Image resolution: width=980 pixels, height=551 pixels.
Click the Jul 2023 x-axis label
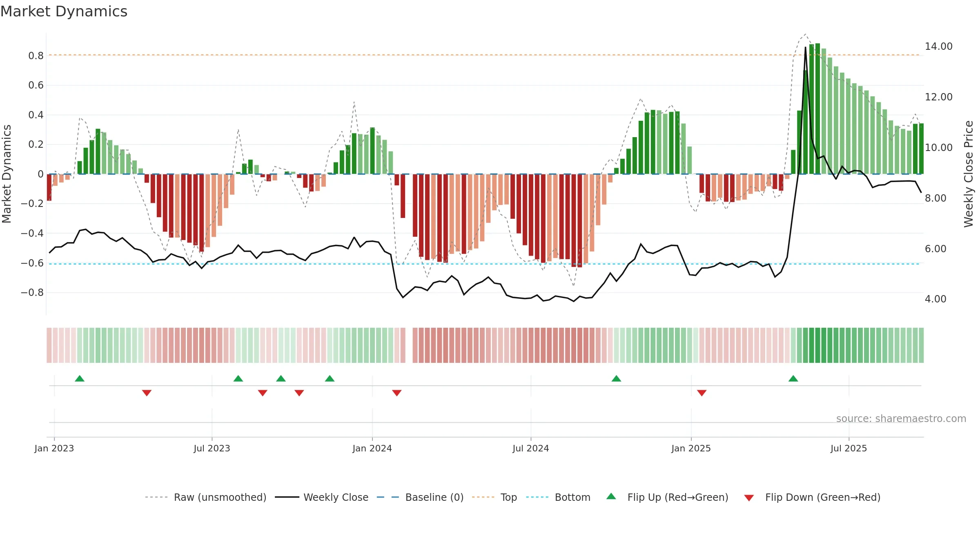(212, 448)
